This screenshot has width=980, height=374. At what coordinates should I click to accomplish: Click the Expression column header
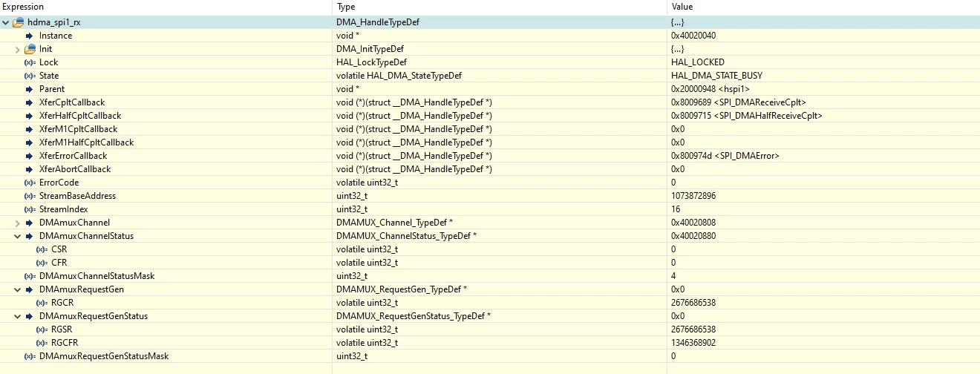coord(23,7)
